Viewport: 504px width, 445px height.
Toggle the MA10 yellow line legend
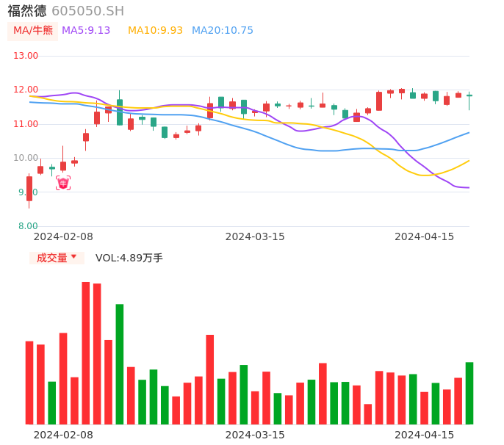point(155,31)
